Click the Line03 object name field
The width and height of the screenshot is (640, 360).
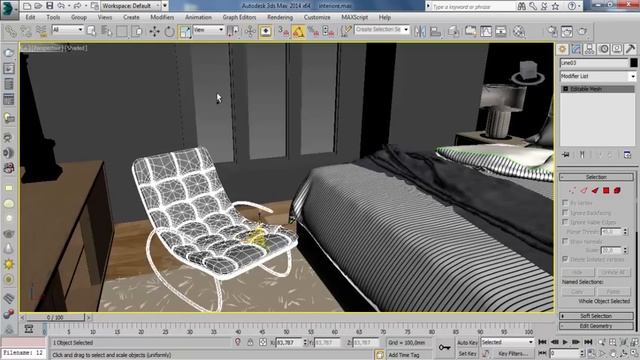coord(594,63)
